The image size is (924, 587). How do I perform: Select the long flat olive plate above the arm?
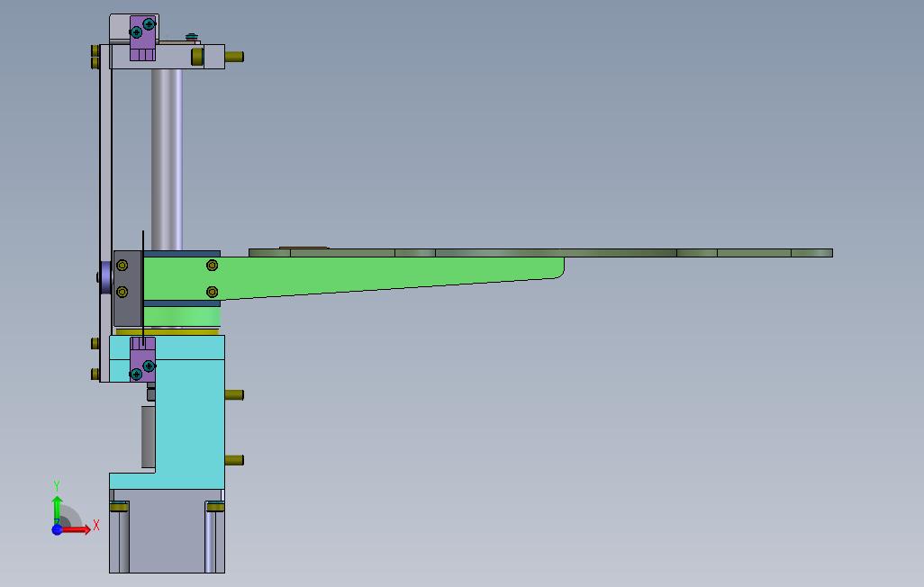pyautogui.click(x=540, y=253)
